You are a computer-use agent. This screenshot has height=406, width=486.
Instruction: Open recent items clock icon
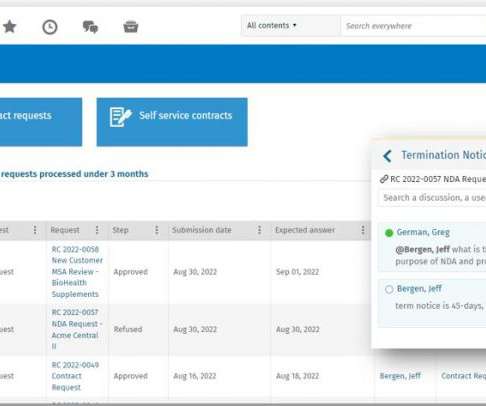(x=50, y=27)
